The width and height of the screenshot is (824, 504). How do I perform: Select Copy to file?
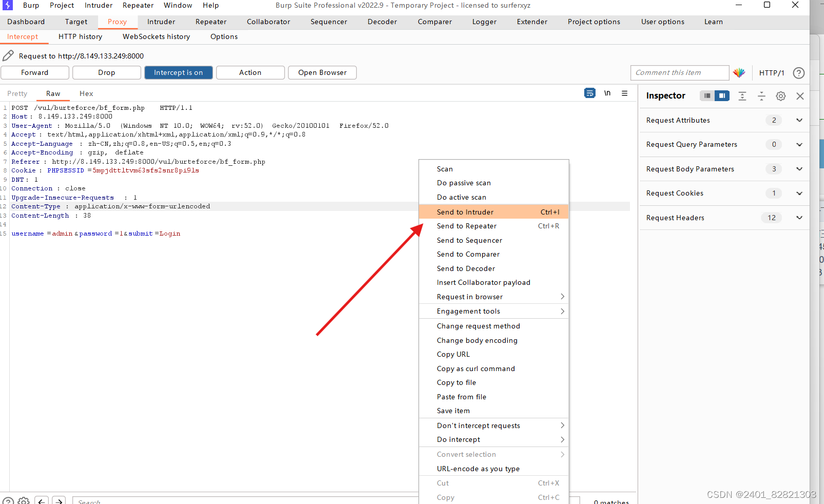pyautogui.click(x=494, y=382)
